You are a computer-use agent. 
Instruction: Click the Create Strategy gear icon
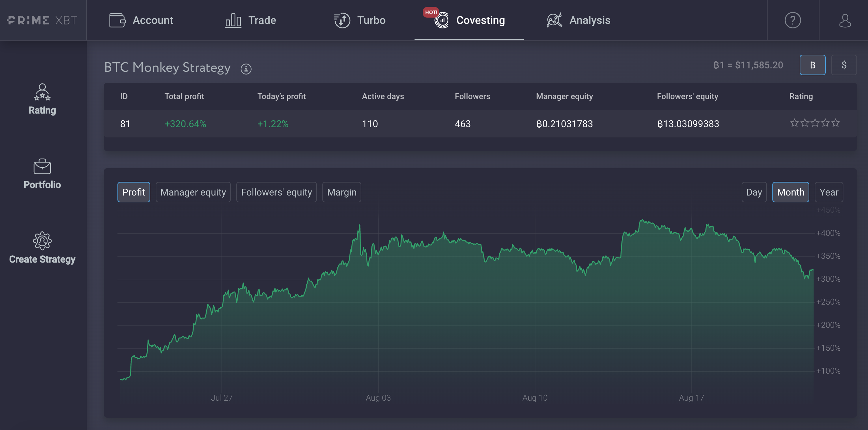42,241
